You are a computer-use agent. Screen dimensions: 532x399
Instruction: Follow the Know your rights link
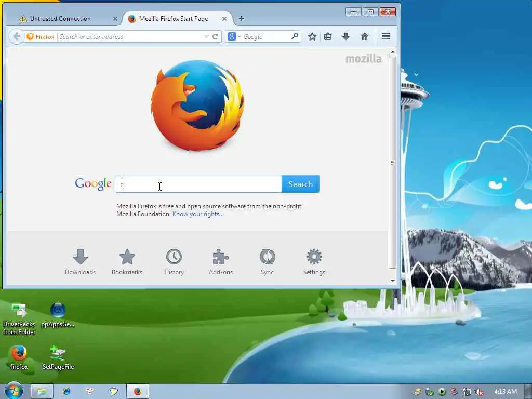tap(198, 214)
